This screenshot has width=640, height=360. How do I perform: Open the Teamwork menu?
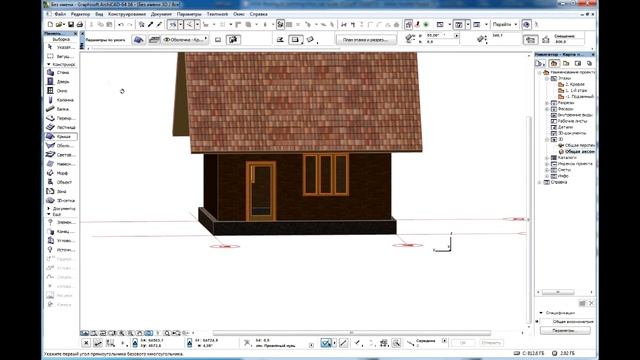(217, 14)
